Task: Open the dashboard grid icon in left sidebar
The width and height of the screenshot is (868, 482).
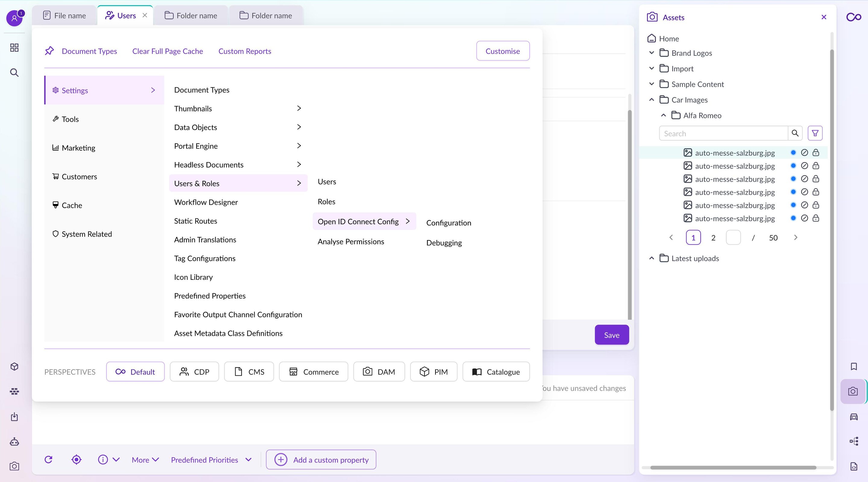Action: pos(14,48)
